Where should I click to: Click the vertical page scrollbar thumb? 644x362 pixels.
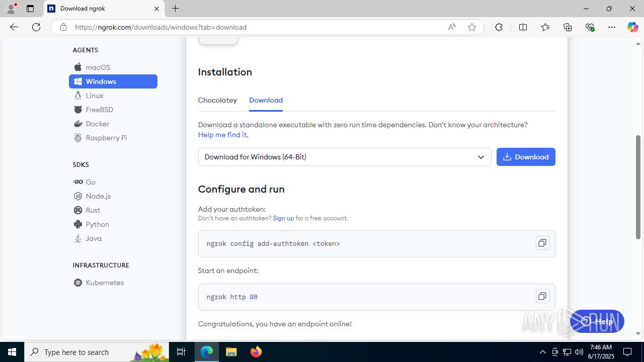(638, 187)
